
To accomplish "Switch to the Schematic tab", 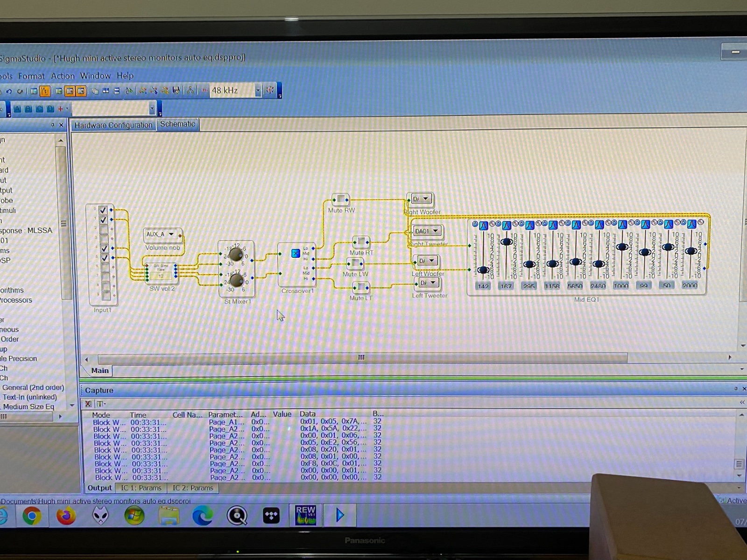I will (x=177, y=124).
